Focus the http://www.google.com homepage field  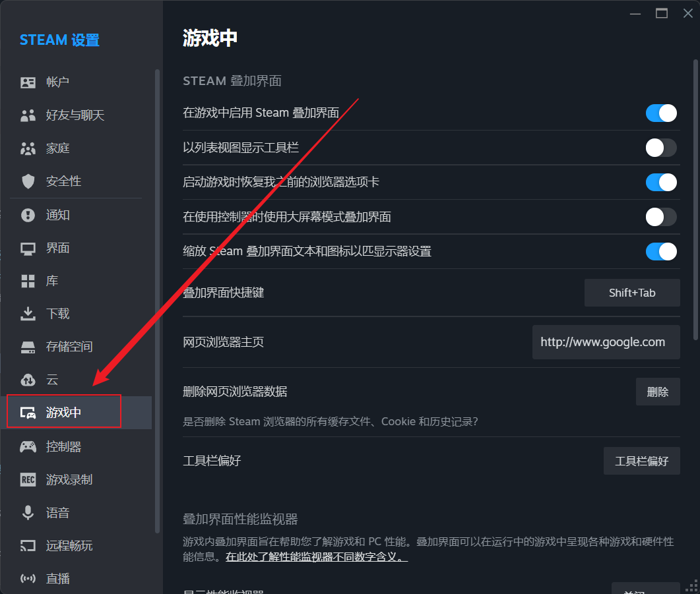tap(606, 342)
